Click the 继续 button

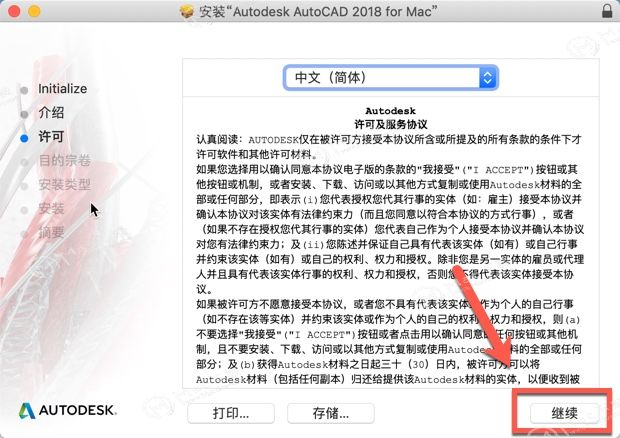pos(564,413)
